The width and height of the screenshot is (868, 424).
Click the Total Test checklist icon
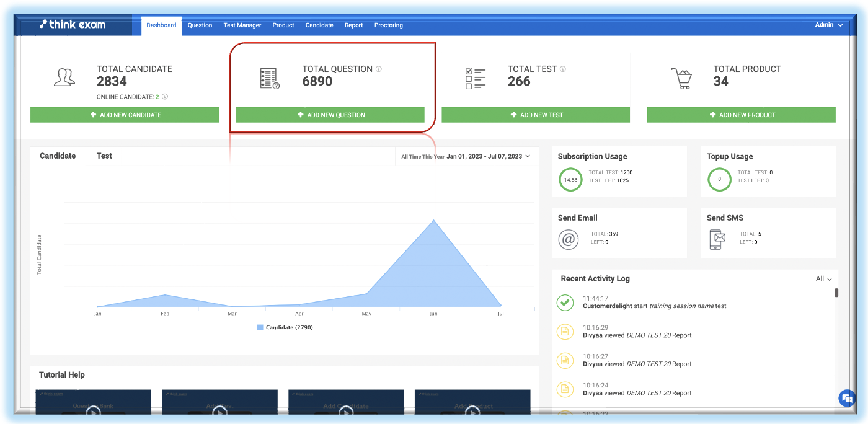(x=476, y=79)
